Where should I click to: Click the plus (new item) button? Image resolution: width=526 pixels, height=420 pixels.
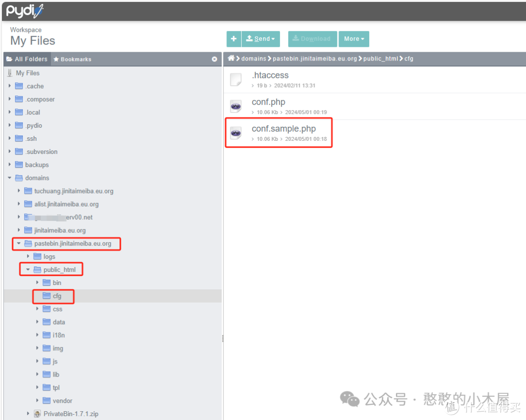(233, 39)
